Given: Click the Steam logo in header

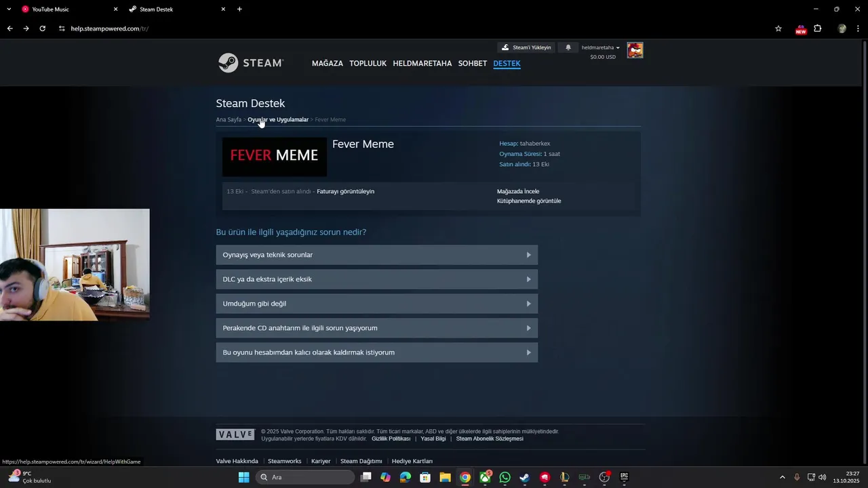Looking at the screenshot, I should pyautogui.click(x=250, y=63).
